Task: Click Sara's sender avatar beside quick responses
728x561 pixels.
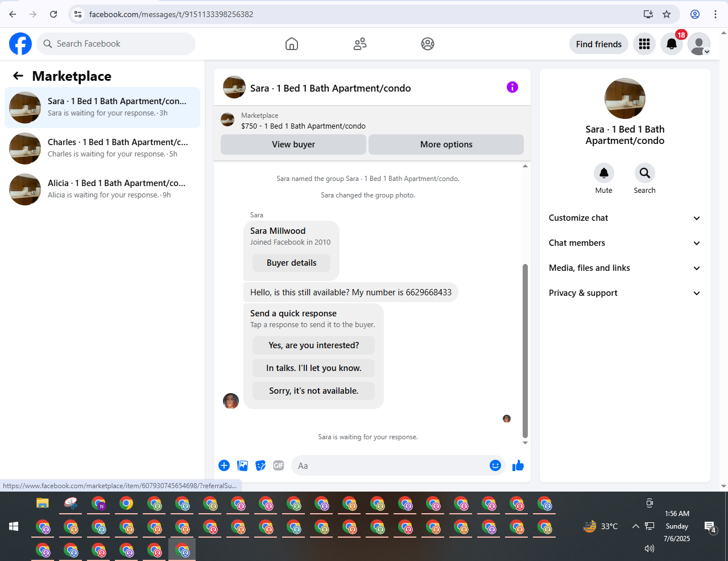Action: (x=231, y=401)
